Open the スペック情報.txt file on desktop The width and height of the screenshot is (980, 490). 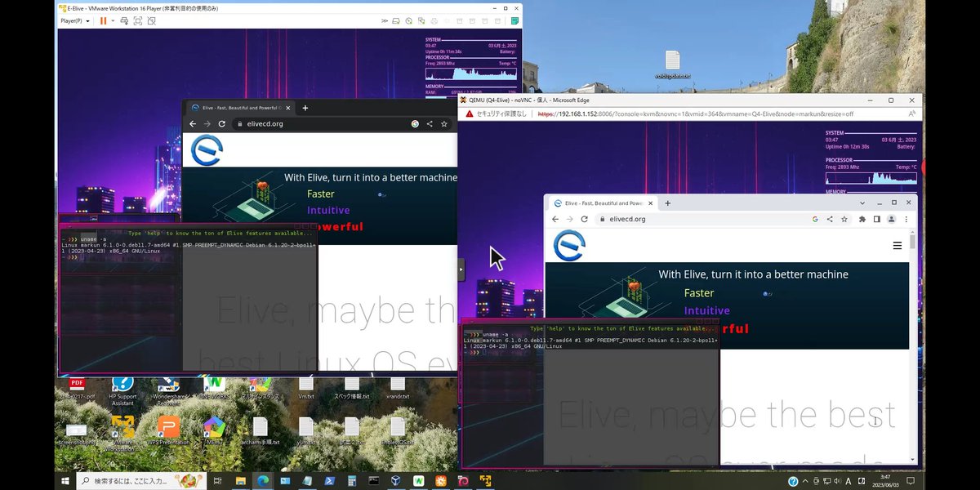[352, 388]
